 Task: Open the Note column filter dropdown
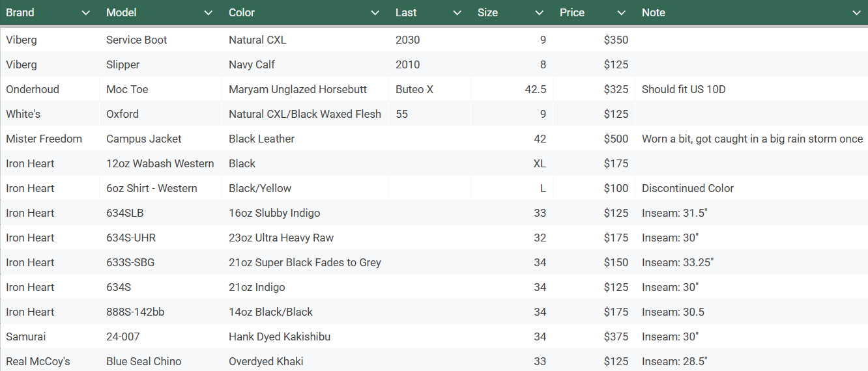click(856, 13)
